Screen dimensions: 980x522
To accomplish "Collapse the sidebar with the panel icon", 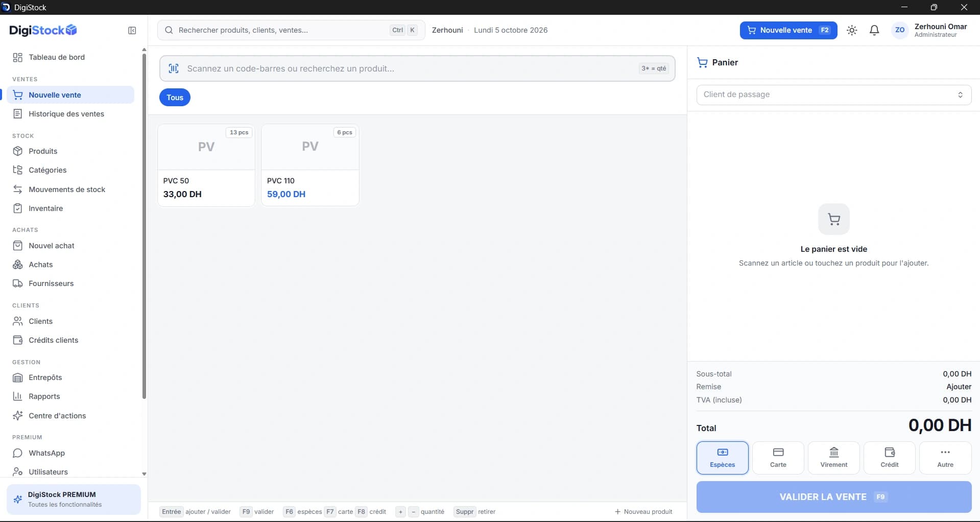I will [x=132, y=31].
